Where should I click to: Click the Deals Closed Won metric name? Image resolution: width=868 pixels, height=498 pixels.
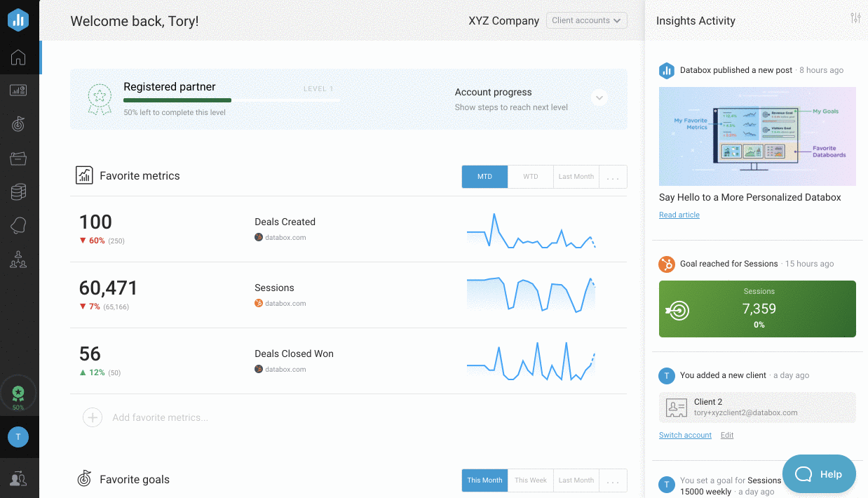[x=294, y=354]
